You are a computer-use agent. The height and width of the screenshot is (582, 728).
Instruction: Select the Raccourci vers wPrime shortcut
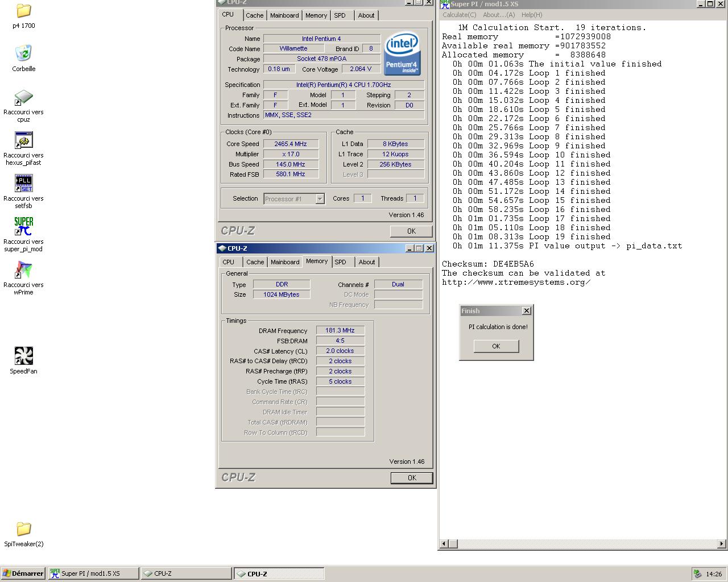click(23, 269)
